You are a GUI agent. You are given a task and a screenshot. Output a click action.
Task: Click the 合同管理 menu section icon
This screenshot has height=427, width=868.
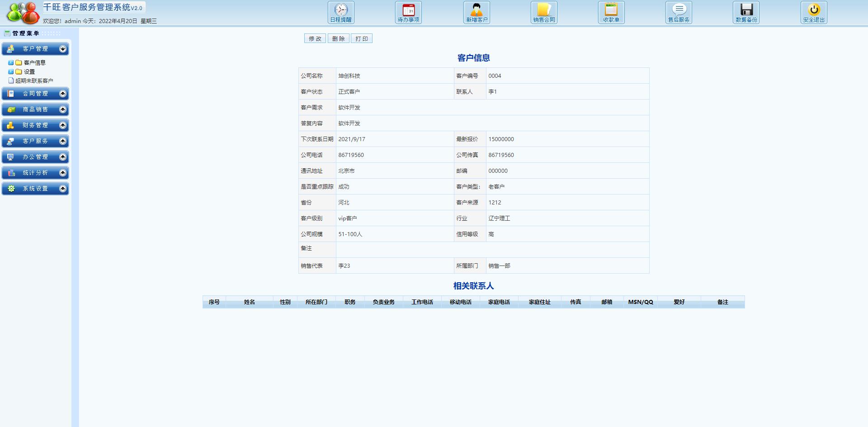pyautogui.click(x=10, y=94)
